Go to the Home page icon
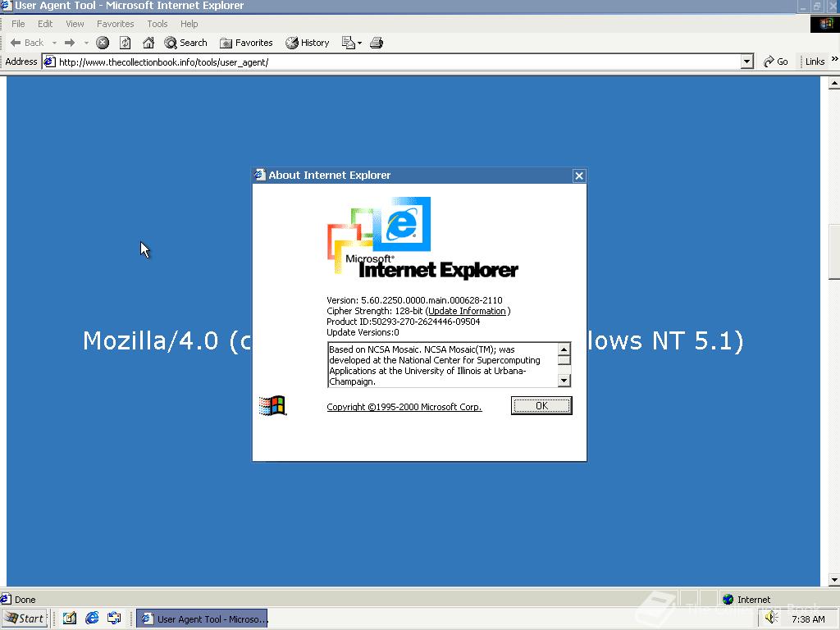Viewport: 840px width, 630px height. coord(148,43)
